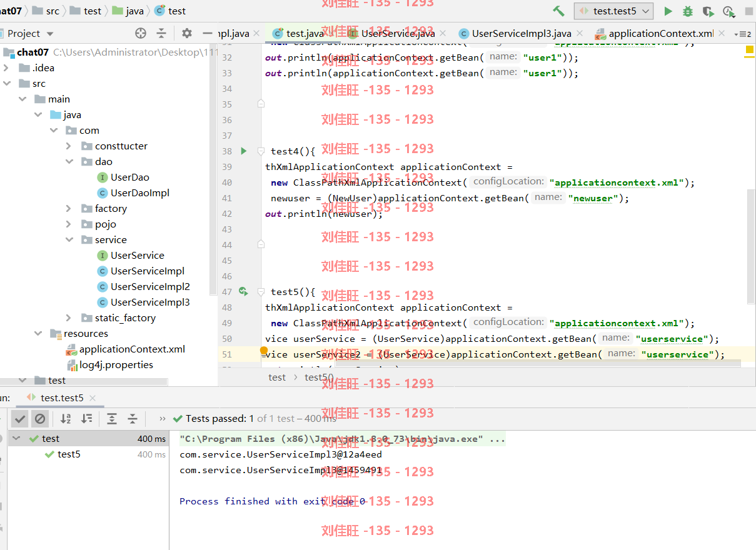
Task: Collapse the test node in Run results tree
Action: (16, 439)
